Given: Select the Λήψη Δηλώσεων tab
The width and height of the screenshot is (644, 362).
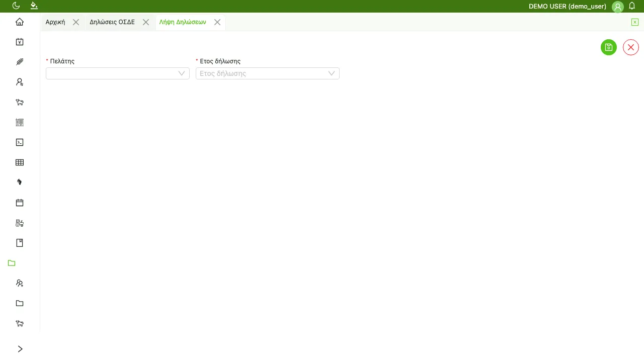Looking at the screenshot, I should coord(183,22).
